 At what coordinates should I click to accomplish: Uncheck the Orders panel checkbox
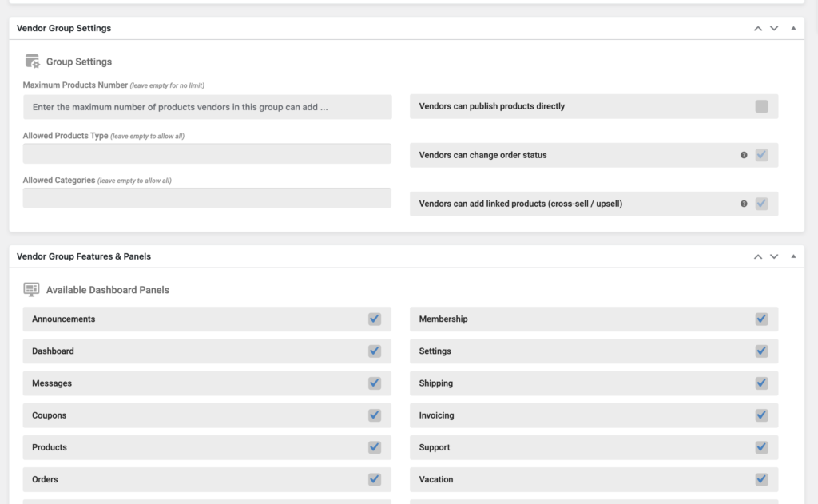375,479
